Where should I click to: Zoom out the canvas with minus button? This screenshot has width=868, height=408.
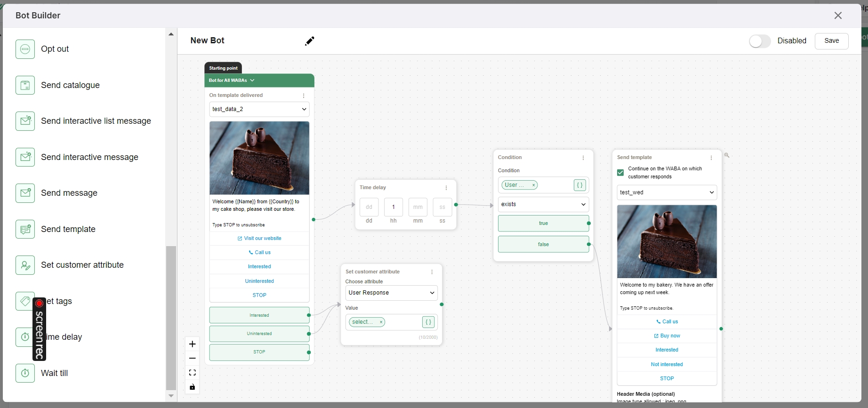[192, 359]
